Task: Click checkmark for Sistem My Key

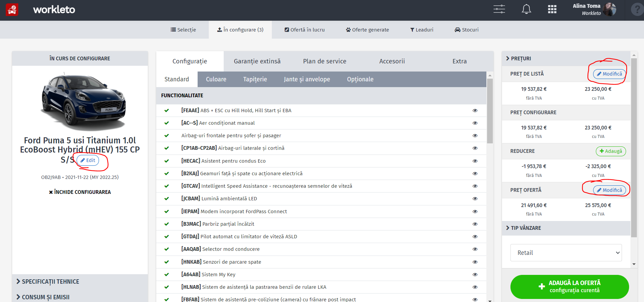Action: [x=166, y=275]
